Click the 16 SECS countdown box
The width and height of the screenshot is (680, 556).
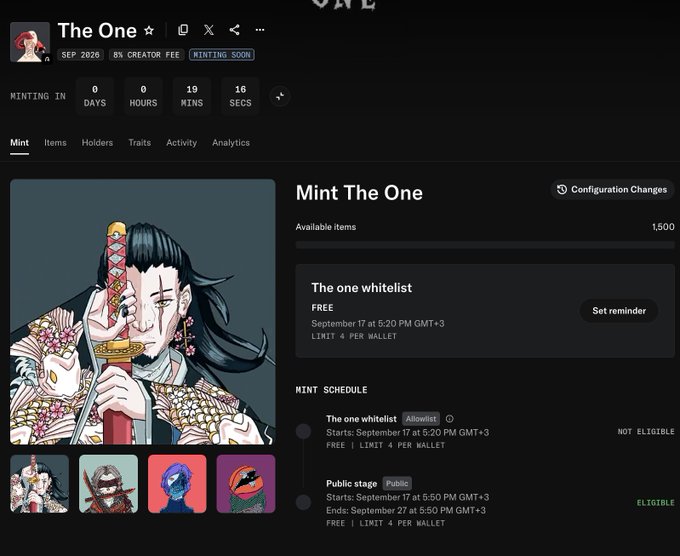[240, 96]
